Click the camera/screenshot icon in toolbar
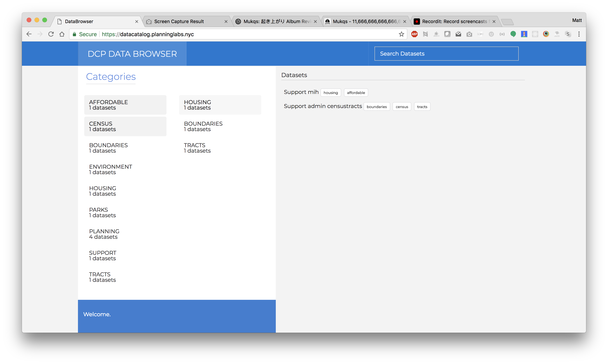Image resolution: width=608 pixels, height=364 pixels. pos(470,35)
